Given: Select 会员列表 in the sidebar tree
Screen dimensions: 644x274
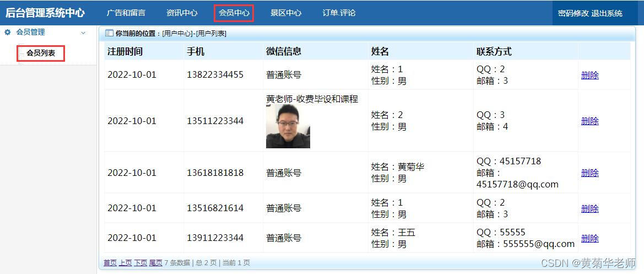Looking at the screenshot, I should click(x=41, y=53).
